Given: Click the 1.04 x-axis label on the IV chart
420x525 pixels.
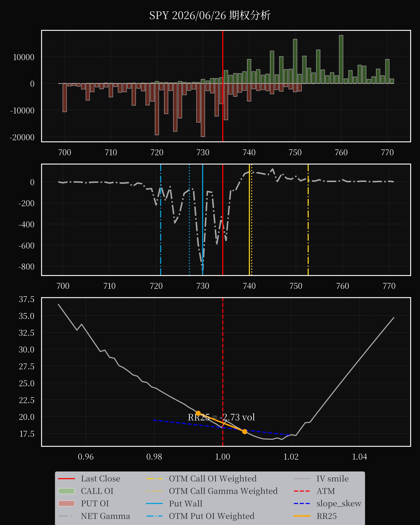Looking at the screenshot, I should pos(360,457).
